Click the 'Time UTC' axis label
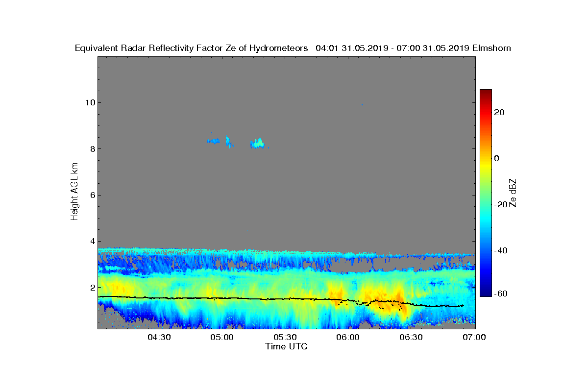The width and height of the screenshot is (588, 392). click(x=287, y=346)
